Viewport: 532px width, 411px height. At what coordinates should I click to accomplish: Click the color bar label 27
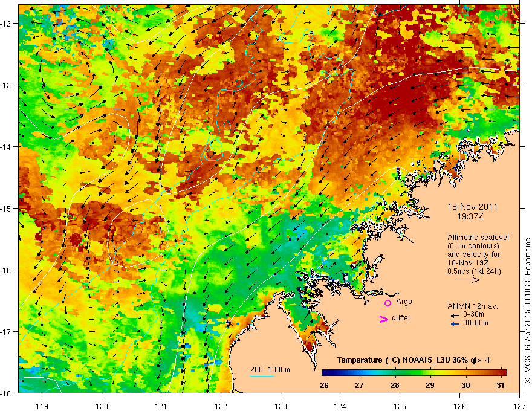pos(359,385)
